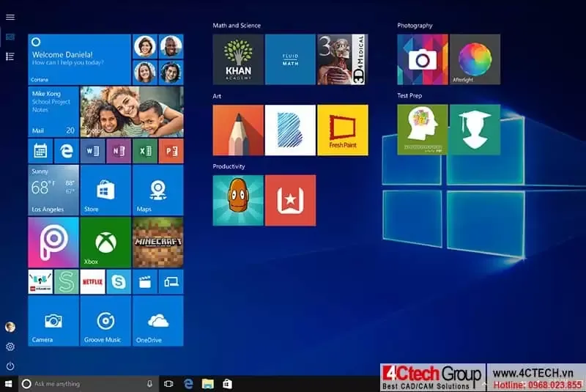The width and height of the screenshot is (586, 392).
Task: Open the Excel tile
Action: [x=145, y=151]
